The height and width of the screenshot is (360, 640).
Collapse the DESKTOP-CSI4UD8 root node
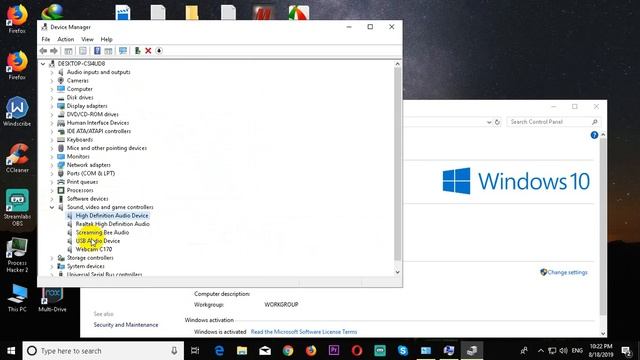pos(43,64)
